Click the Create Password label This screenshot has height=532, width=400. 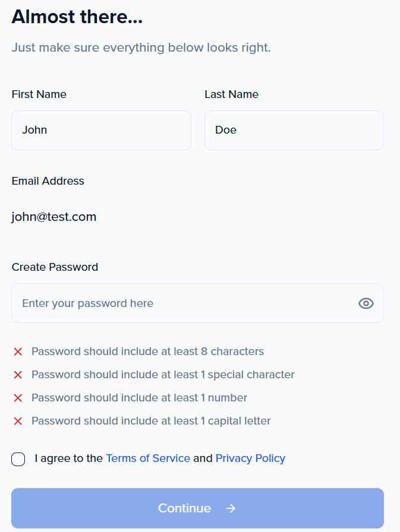[x=55, y=267]
